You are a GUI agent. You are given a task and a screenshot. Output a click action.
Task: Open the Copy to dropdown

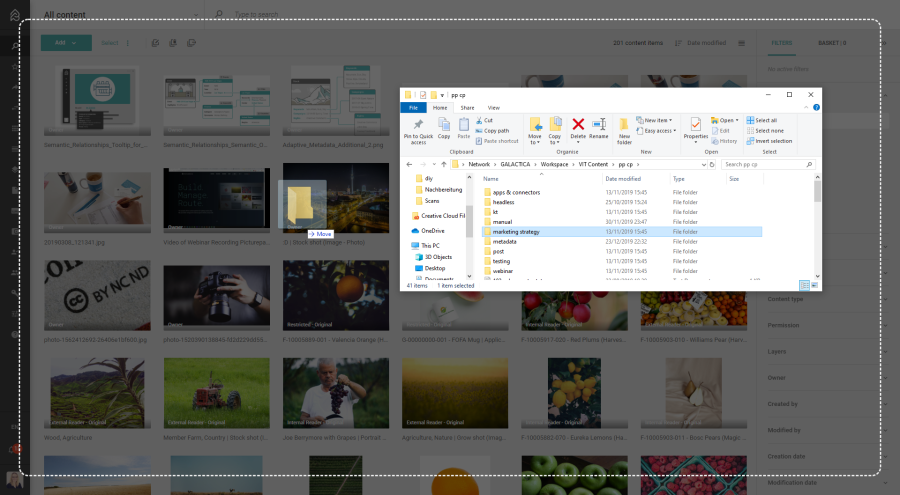[554, 132]
